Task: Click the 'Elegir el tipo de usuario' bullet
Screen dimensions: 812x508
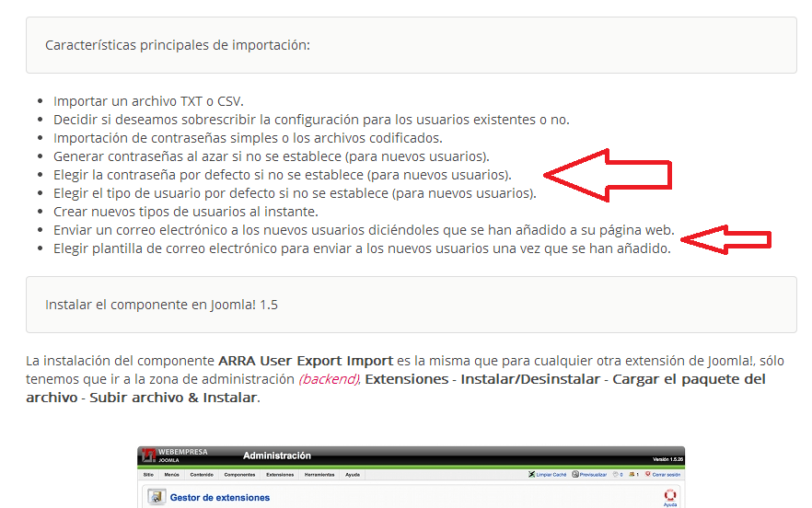Action: pyautogui.click(x=296, y=193)
